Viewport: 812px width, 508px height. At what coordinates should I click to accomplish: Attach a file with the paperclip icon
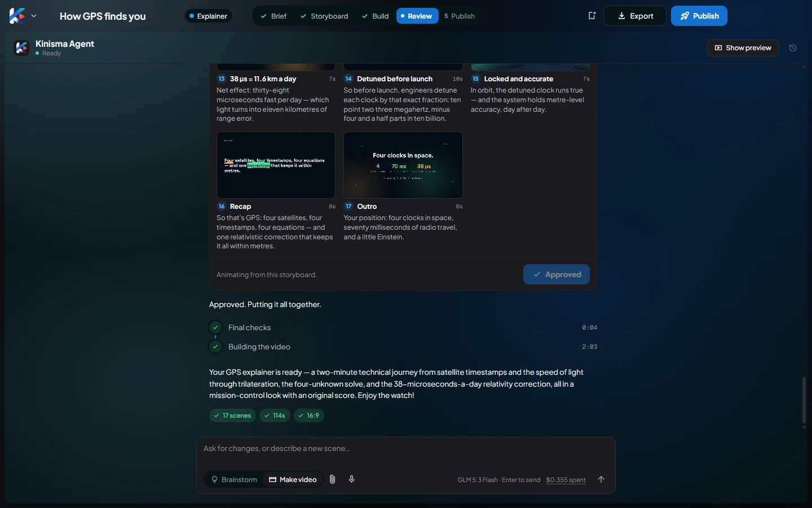[333, 479]
